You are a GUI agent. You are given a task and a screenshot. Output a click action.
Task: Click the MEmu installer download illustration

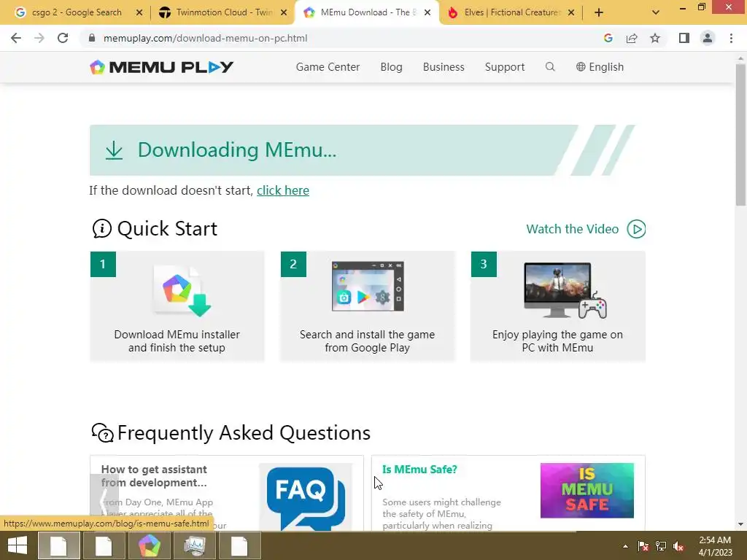coord(182,290)
